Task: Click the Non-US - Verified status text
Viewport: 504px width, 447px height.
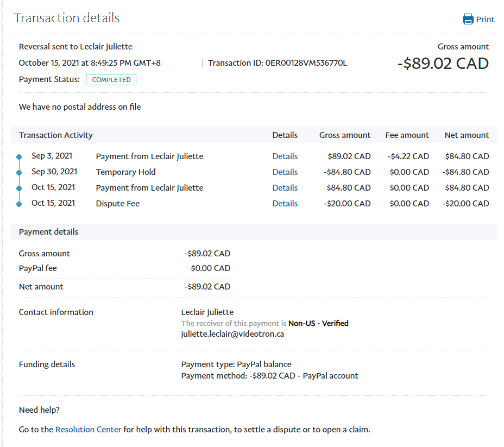Action: (x=318, y=323)
